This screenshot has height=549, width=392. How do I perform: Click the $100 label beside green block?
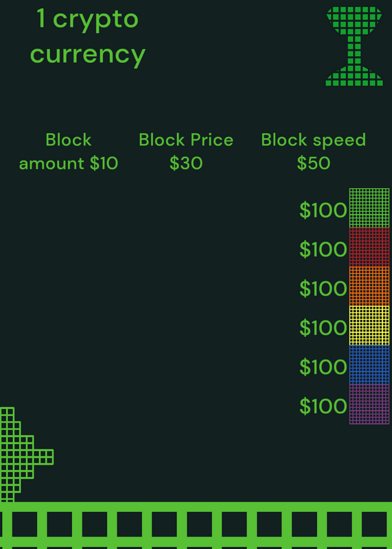click(323, 211)
